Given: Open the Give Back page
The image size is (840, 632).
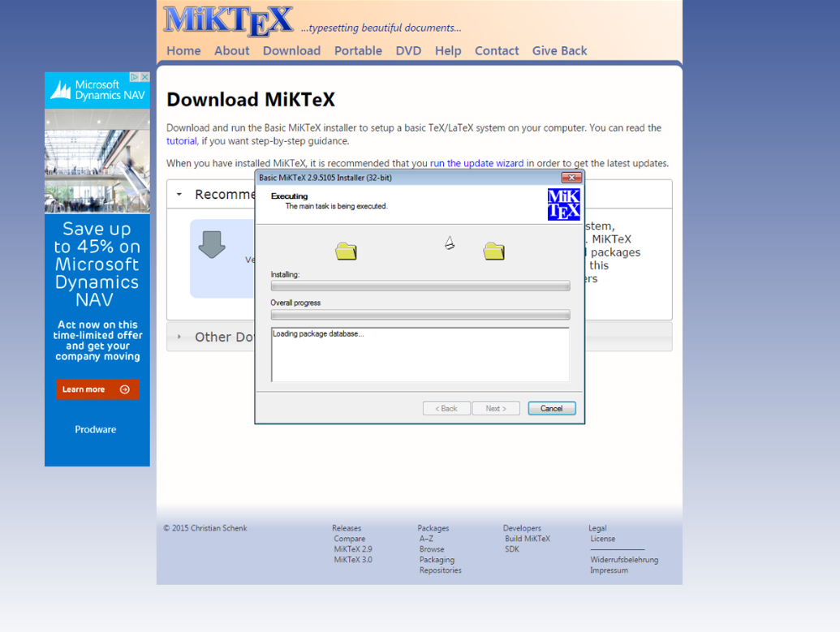Looking at the screenshot, I should click(559, 50).
